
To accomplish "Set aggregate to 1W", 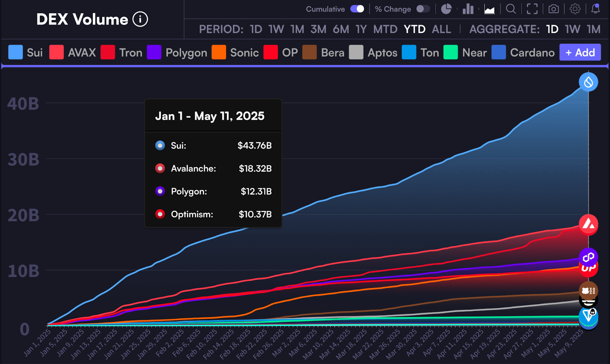I will point(573,29).
